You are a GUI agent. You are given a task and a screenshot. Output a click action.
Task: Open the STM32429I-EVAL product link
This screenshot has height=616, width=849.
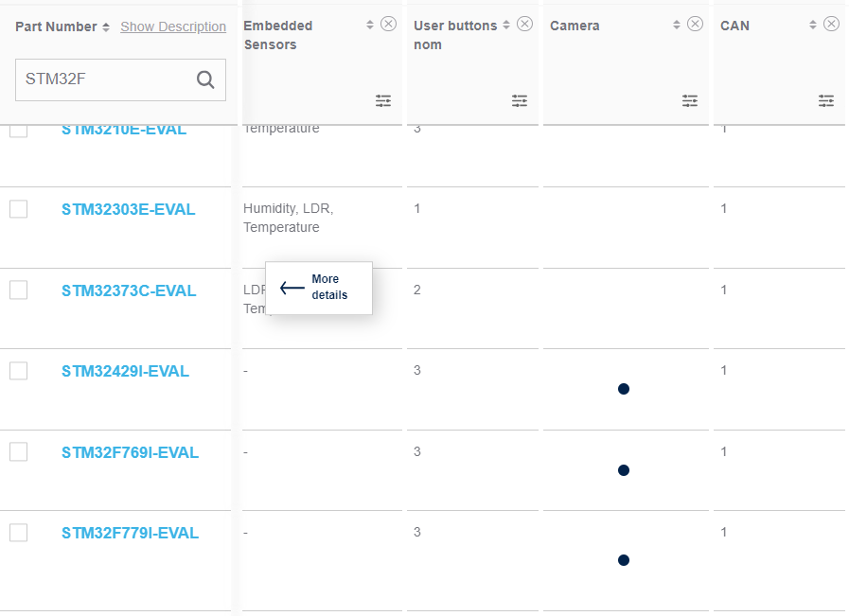pyautogui.click(x=125, y=371)
